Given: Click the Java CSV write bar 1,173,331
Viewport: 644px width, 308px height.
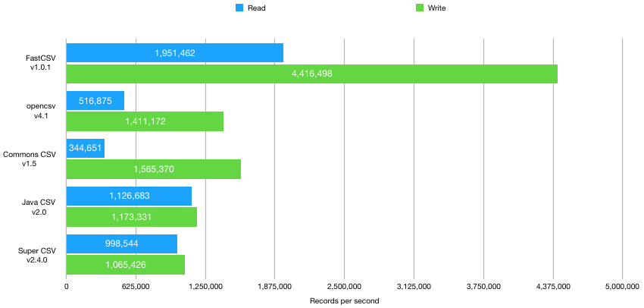Looking at the screenshot, I should click(132, 217).
